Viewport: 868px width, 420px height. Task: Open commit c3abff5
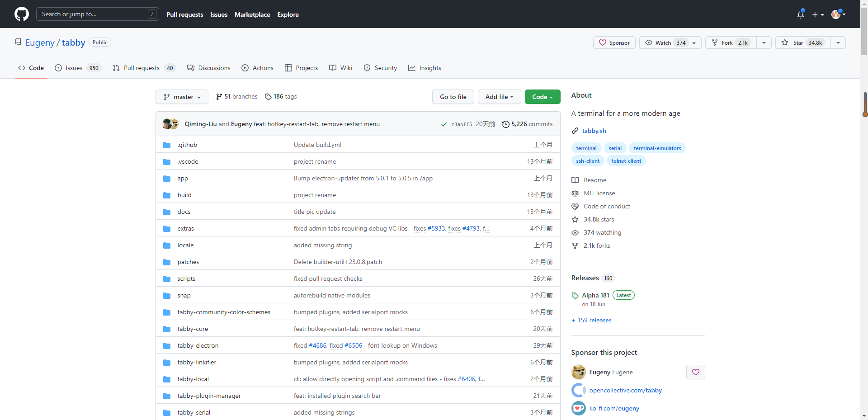point(462,124)
